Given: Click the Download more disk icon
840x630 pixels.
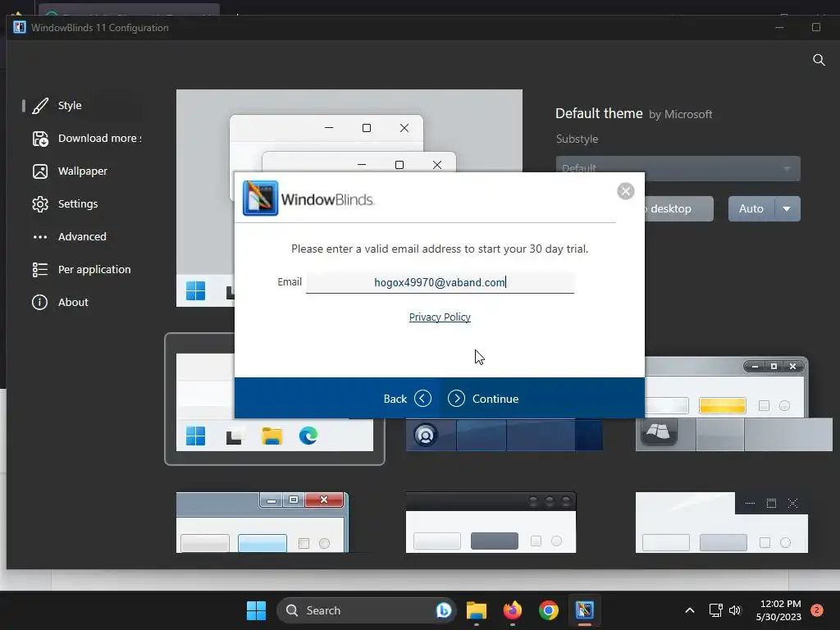Looking at the screenshot, I should tap(40, 139).
